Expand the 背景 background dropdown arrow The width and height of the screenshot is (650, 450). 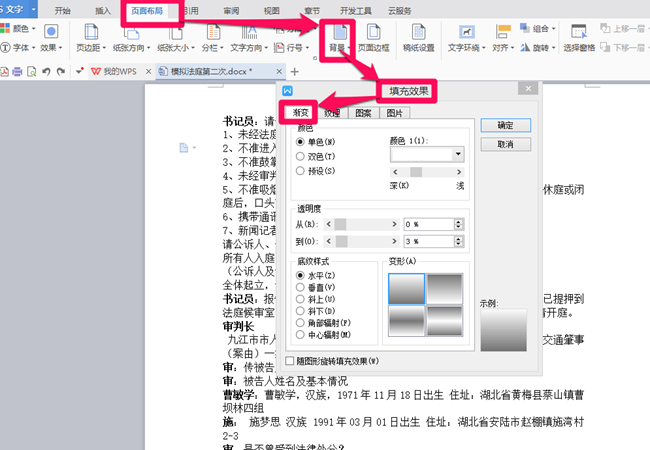coord(349,48)
